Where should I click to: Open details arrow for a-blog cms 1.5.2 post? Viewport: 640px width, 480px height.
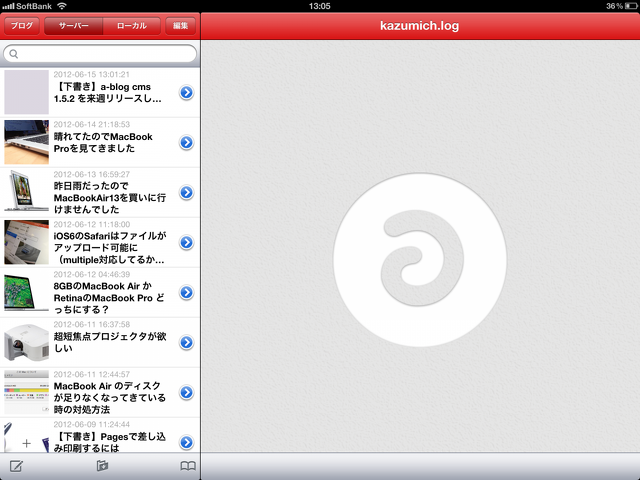186,93
